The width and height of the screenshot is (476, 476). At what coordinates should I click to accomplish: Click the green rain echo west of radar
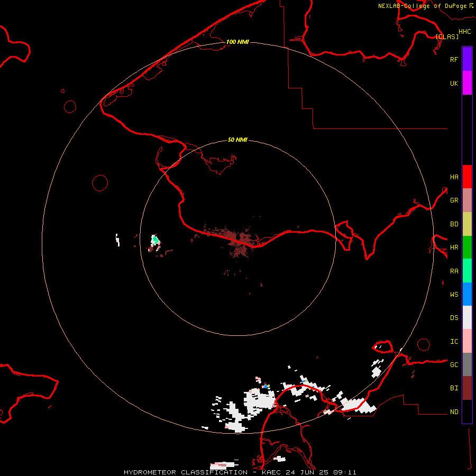point(155,241)
